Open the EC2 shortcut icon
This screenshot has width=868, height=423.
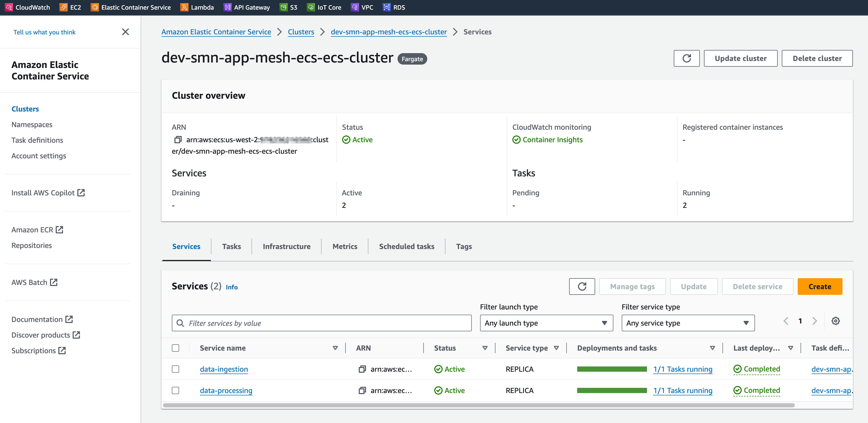(63, 7)
